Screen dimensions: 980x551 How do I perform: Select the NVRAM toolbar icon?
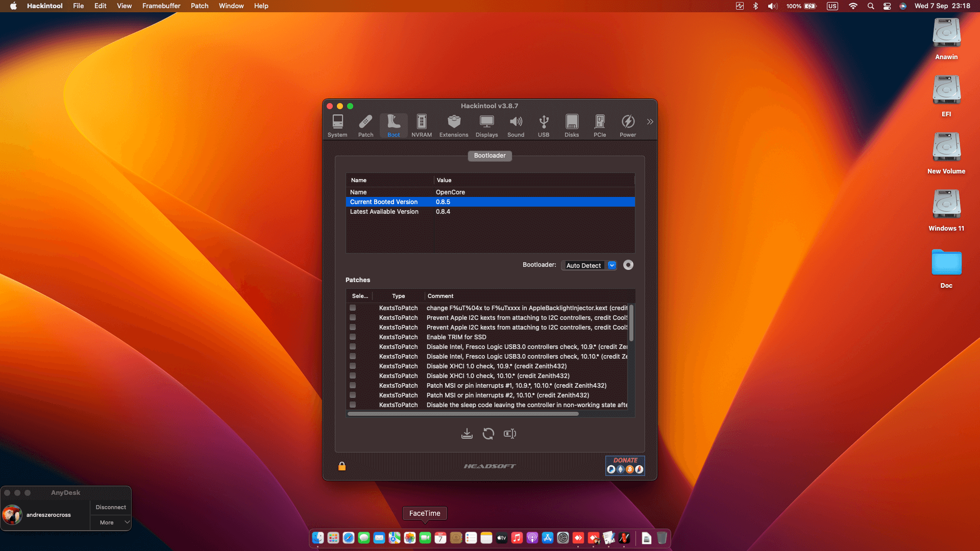[x=422, y=126]
